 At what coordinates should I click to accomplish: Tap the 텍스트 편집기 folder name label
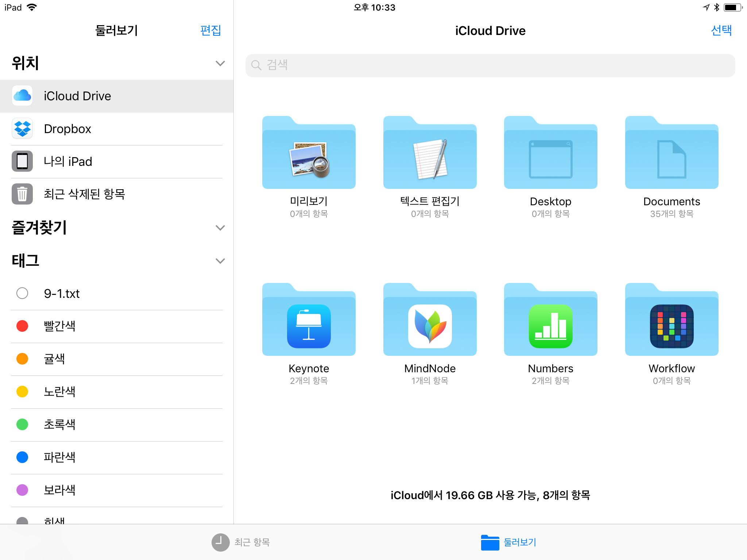pos(430,201)
